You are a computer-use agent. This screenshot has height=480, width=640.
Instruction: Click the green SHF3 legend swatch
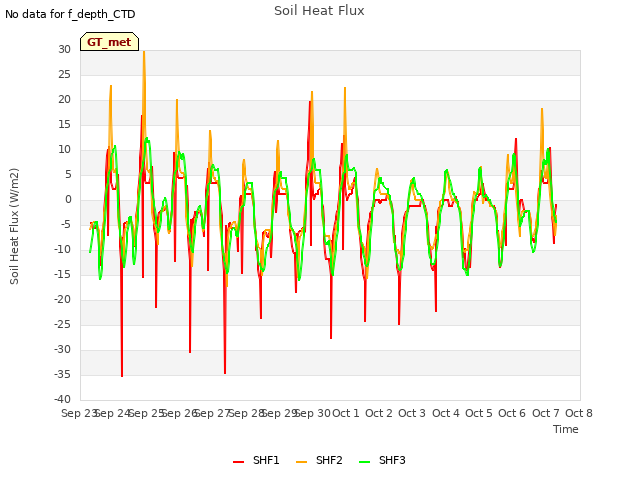click(364, 462)
